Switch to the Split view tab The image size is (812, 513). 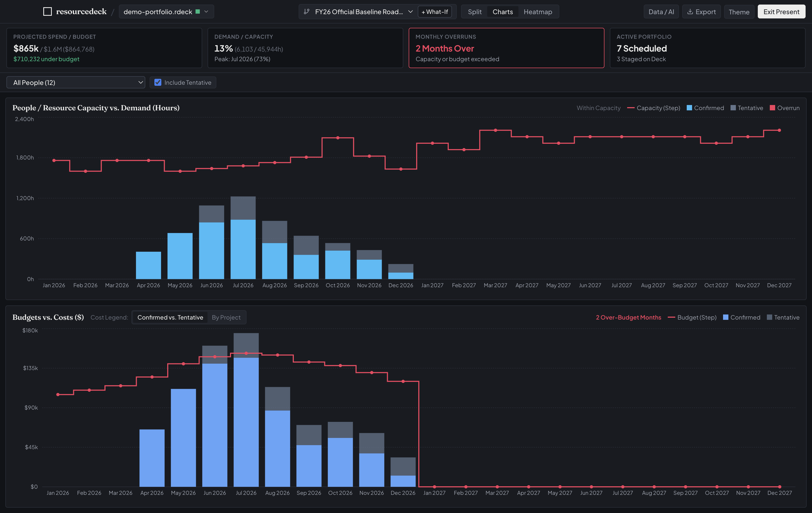click(x=474, y=11)
